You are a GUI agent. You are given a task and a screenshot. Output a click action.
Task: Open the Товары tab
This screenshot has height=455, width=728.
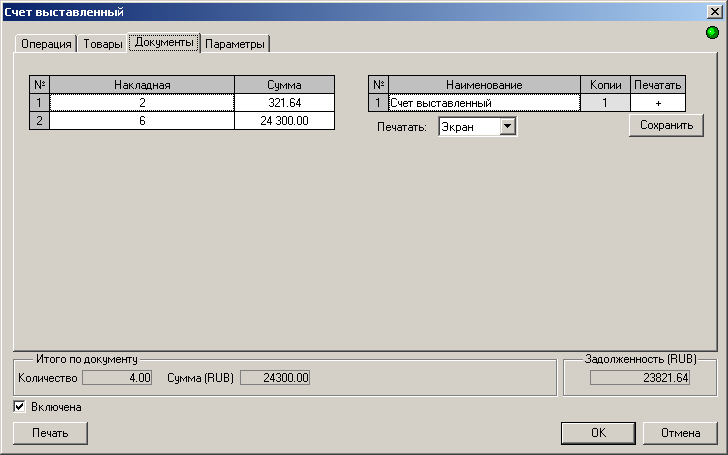tap(103, 44)
